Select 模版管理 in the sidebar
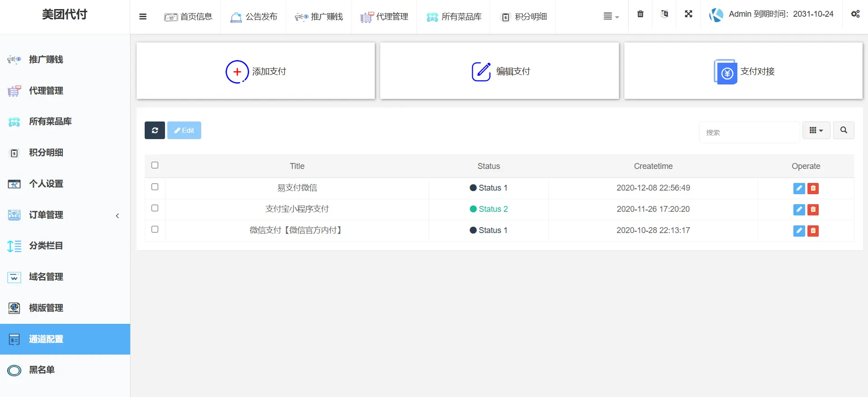868x397 pixels. pyautogui.click(x=65, y=308)
